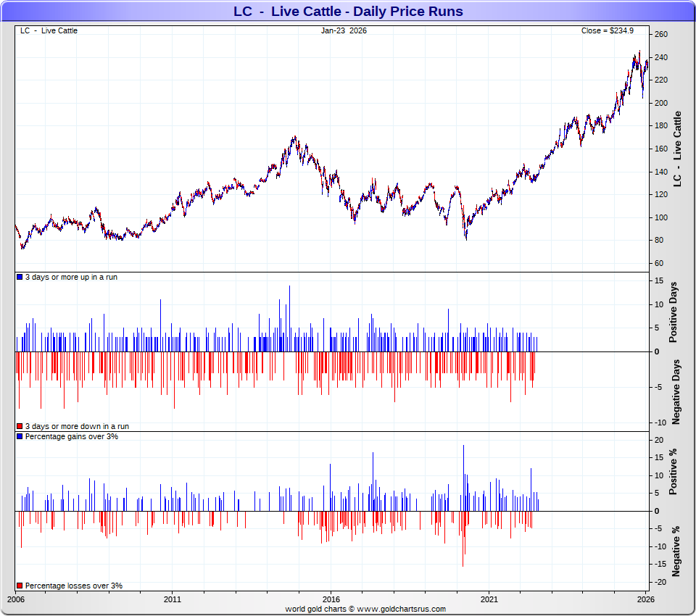Click the 'Negative %' axis title
696x616 pixels.
tap(676, 552)
